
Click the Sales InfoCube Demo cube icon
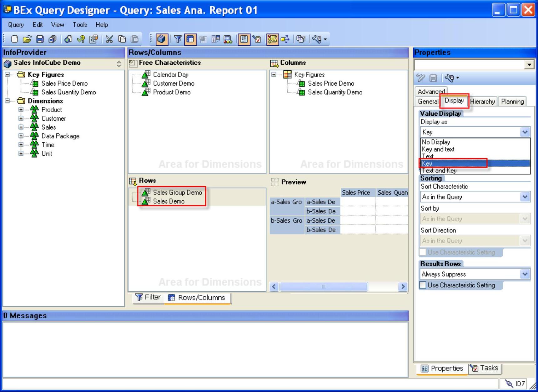pyautogui.click(x=7, y=63)
